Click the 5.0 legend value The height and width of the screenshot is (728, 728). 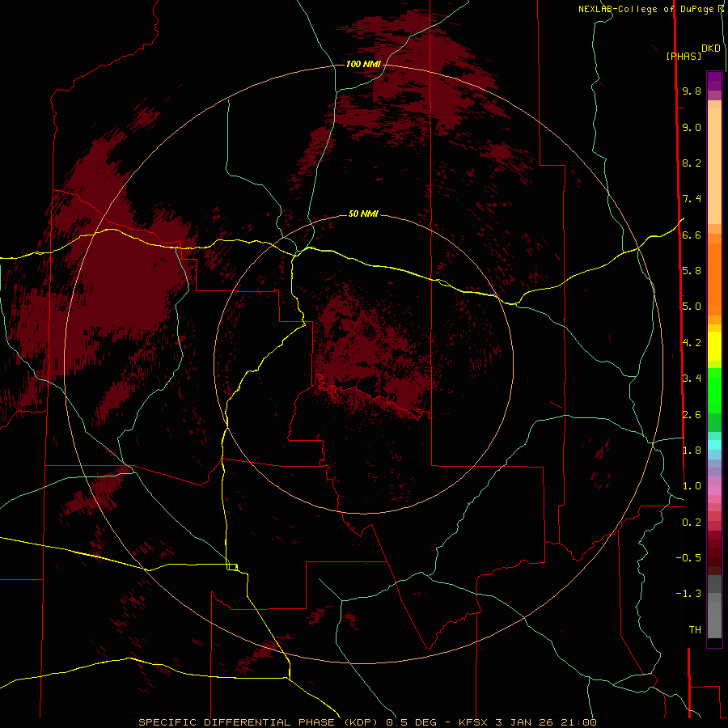click(692, 307)
